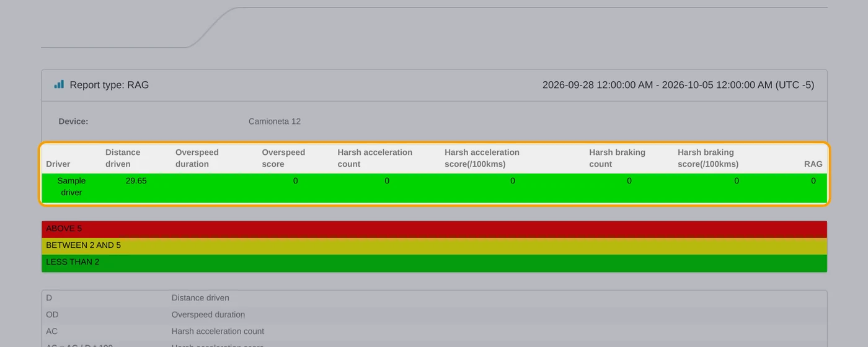Click the red ABOVE 5 legend bar
868x347 pixels.
[x=434, y=229]
